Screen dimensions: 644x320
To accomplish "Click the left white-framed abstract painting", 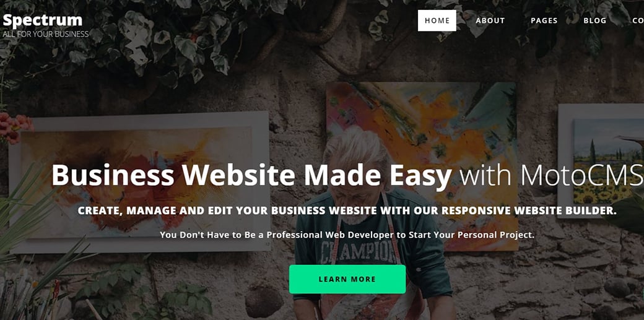I will click(x=140, y=182).
